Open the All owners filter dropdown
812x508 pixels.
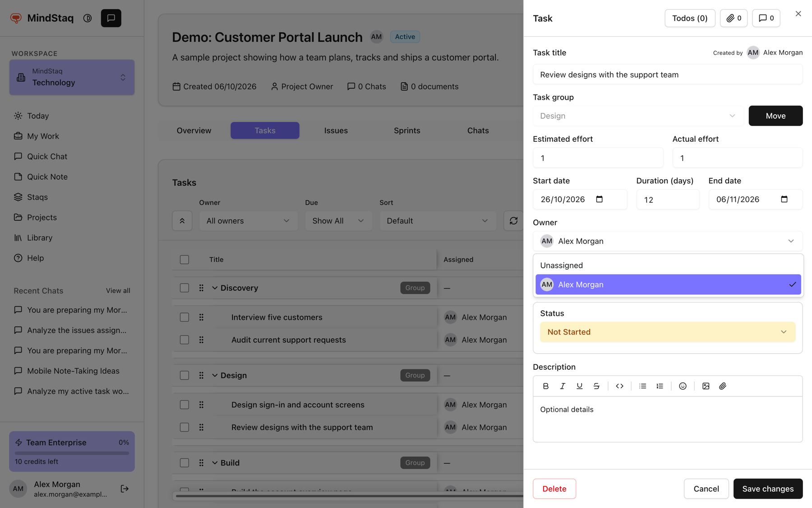248,221
